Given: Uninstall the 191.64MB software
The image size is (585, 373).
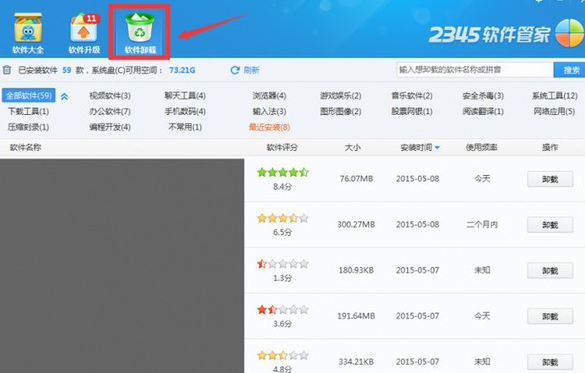Looking at the screenshot, I should 550,316.
